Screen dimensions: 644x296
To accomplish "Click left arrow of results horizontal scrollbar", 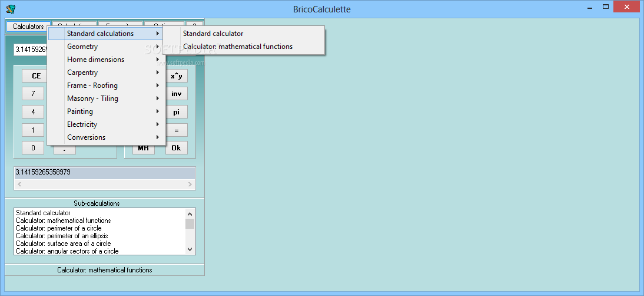I will pyautogui.click(x=19, y=185).
